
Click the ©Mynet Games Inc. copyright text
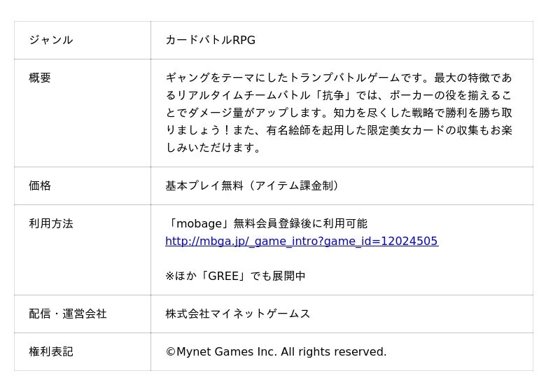276,351
